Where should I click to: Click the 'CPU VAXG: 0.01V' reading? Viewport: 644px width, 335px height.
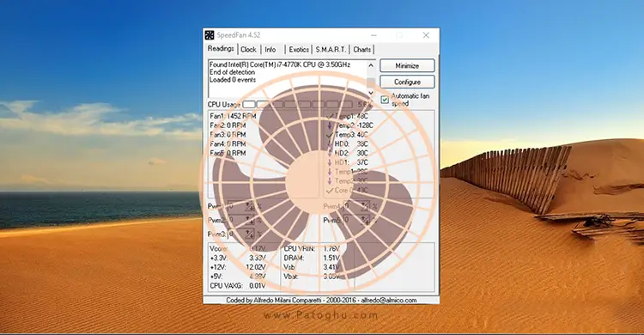tap(237, 286)
